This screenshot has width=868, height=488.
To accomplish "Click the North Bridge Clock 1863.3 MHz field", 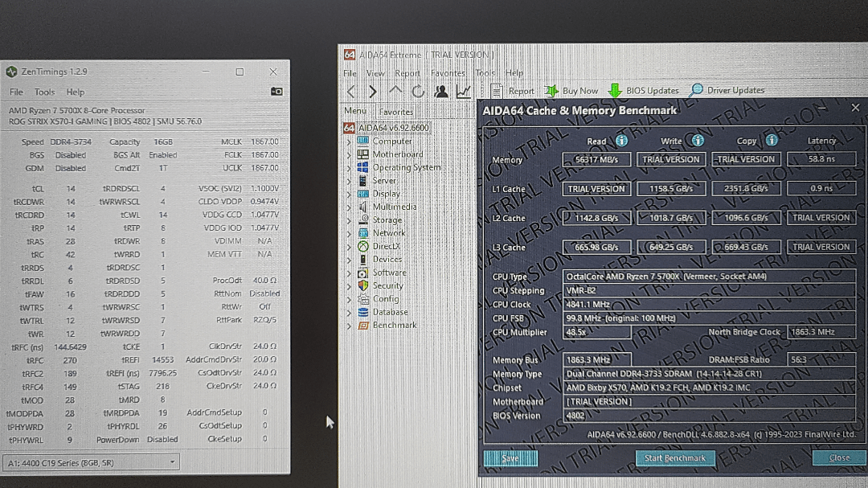I will (x=821, y=332).
